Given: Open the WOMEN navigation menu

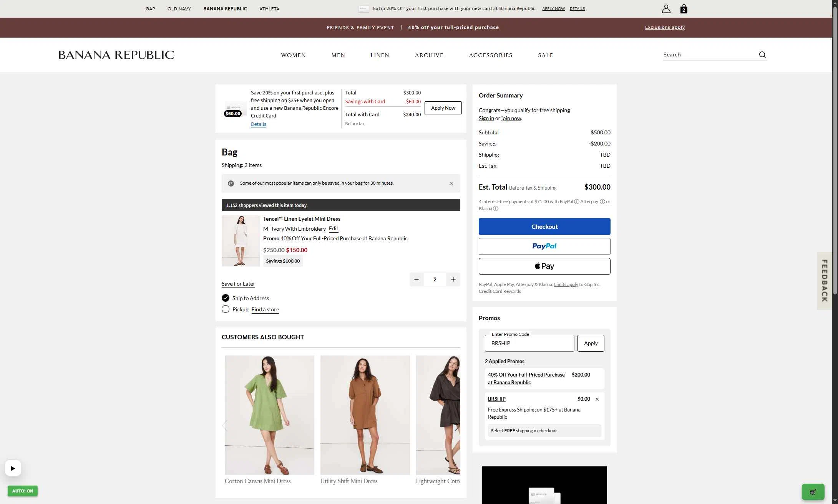Looking at the screenshot, I should click(293, 55).
